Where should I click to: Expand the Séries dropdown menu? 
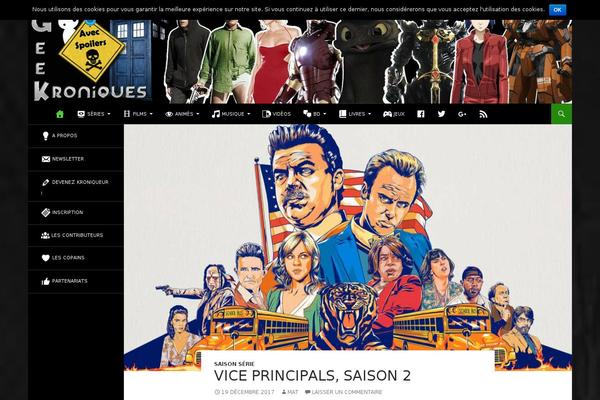[94, 114]
